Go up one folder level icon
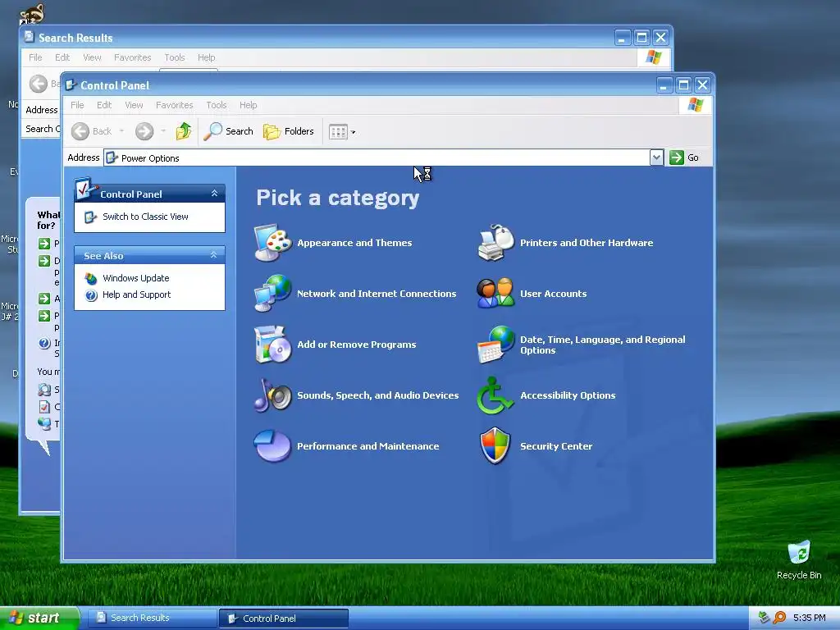This screenshot has width=840, height=630. (x=184, y=131)
